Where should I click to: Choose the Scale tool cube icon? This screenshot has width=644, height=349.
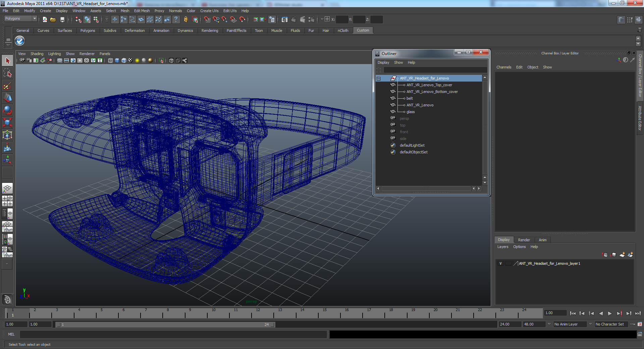[x=7, y=123]
